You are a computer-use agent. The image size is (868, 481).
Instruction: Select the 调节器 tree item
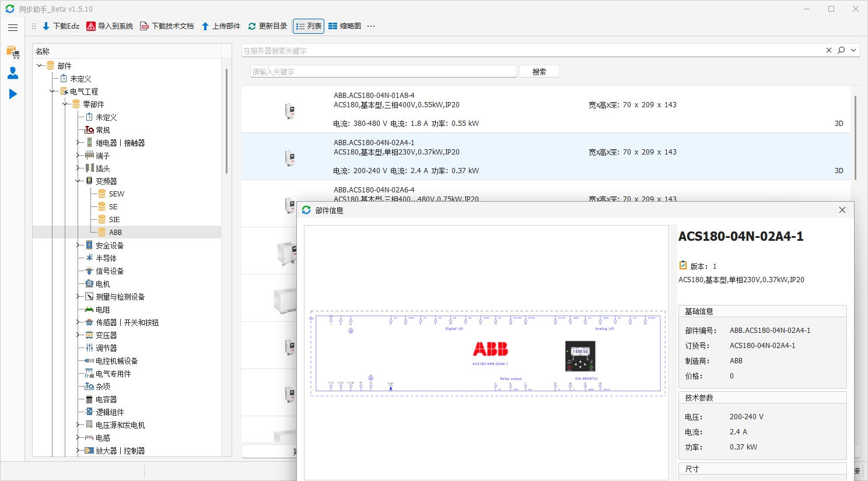[106, 348]
